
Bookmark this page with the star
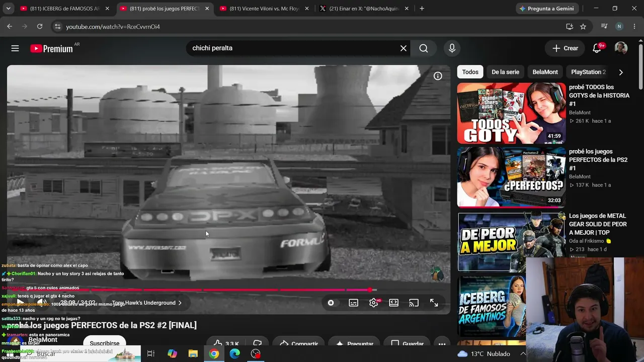tap(583, 27)
